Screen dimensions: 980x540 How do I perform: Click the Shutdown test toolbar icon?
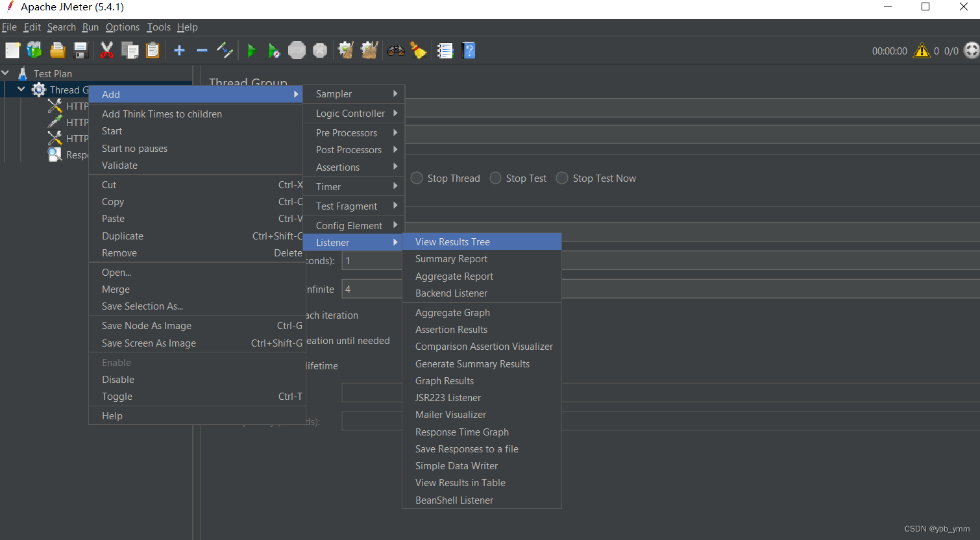[x=320, y=50]
